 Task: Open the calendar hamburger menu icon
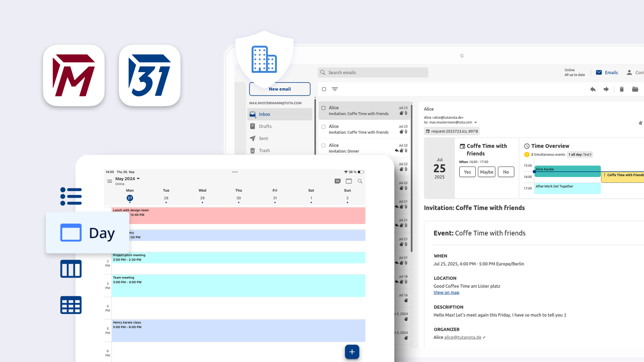[x=109, y=181]
